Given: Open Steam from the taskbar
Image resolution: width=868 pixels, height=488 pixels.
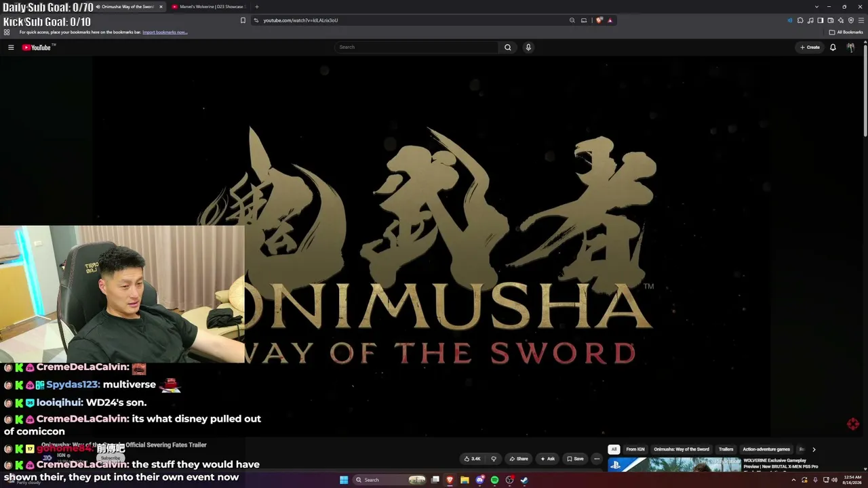Looking at the screenshot, I should [x=524, y=480].
